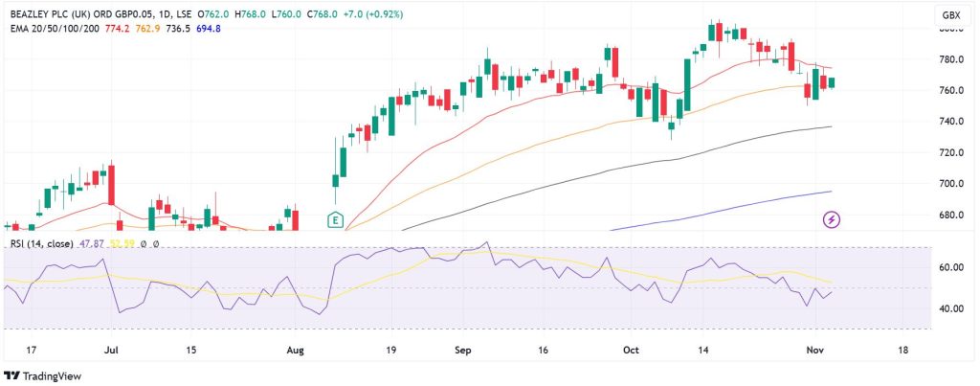980x386 pixels.
Task: Click EMA value 774.2 in red
Action: coord(116,28)
